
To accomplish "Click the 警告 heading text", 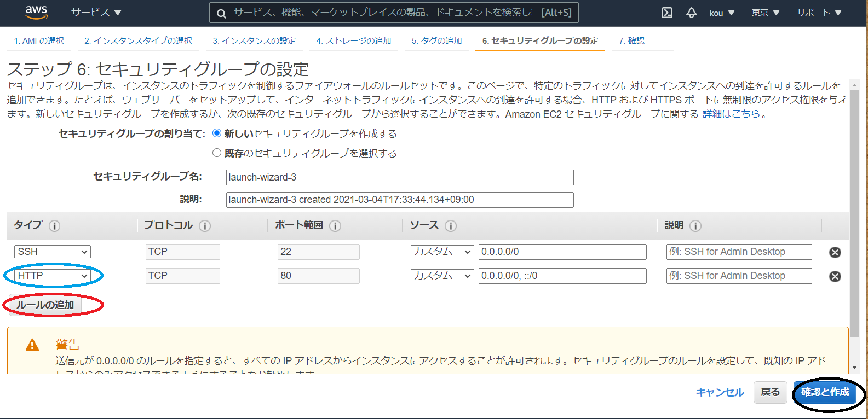I will [68, 345].
